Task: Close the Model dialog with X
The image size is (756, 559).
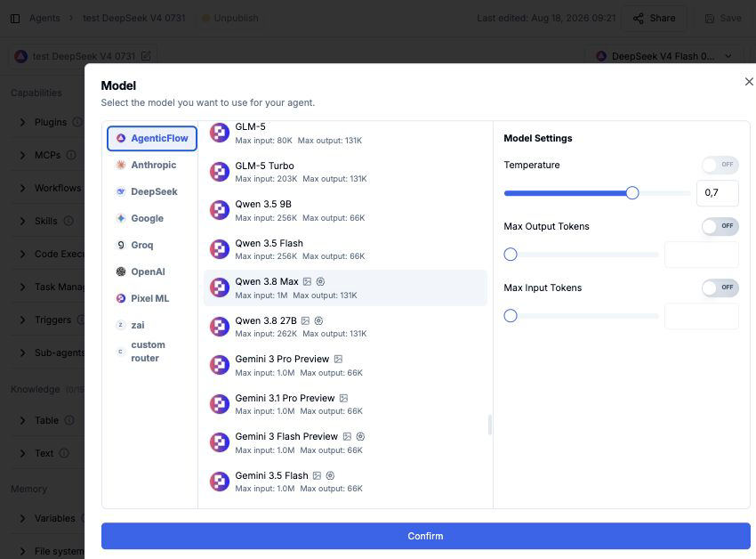Action: pyautogui.click(x=749, y=82)
